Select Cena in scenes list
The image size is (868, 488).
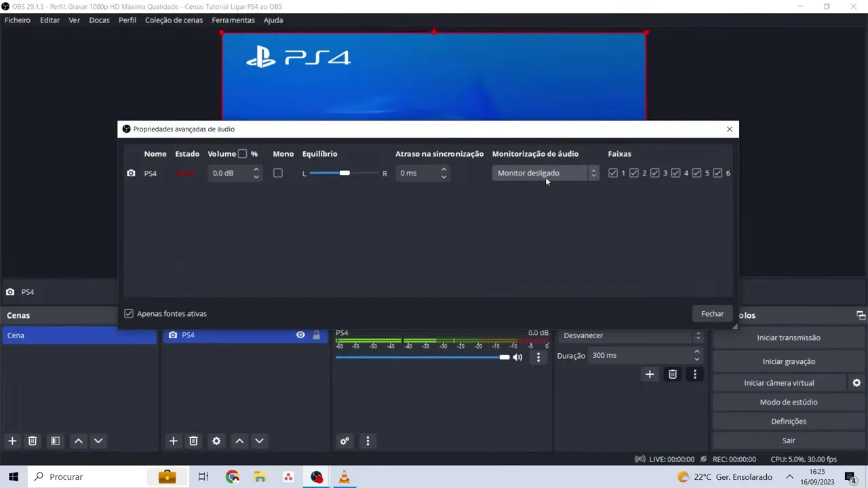[79, 335]
